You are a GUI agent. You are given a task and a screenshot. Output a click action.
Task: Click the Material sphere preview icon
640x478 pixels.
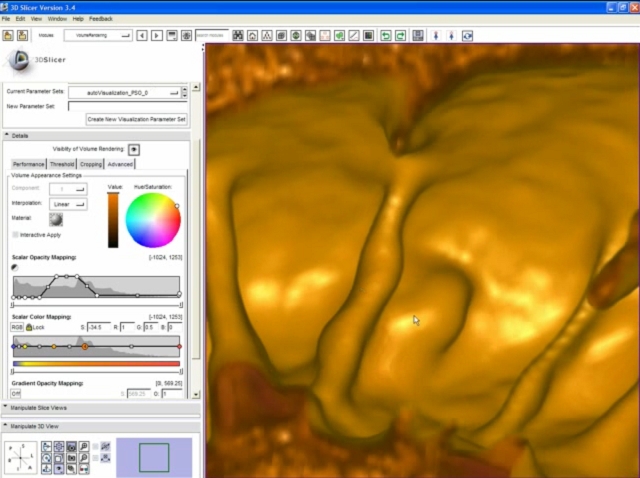pos(56,219)
